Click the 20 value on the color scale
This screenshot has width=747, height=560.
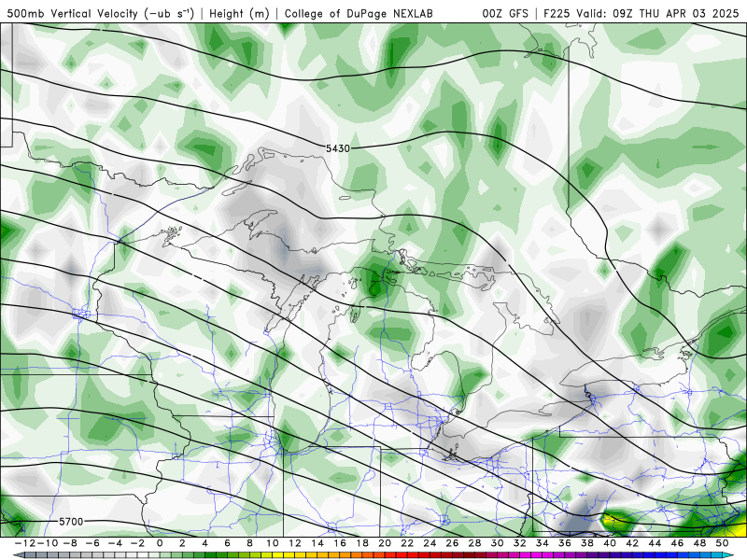pos(385,543)
